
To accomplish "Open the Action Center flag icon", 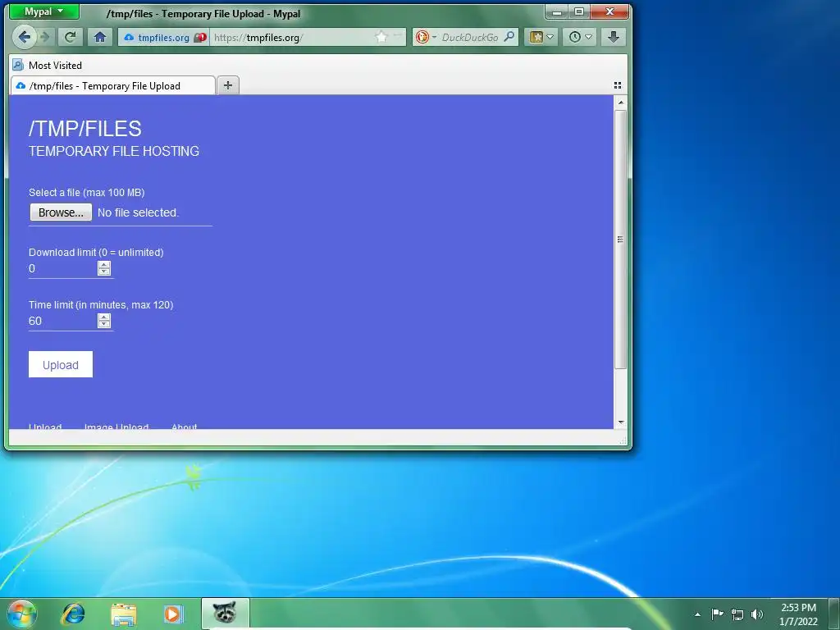I will pos(717,614).
